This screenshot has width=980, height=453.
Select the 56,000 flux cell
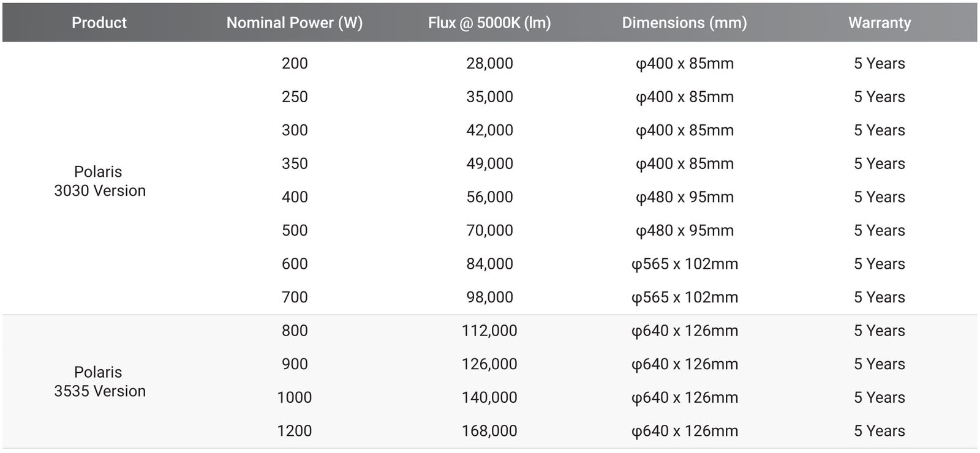coord(489,197)
